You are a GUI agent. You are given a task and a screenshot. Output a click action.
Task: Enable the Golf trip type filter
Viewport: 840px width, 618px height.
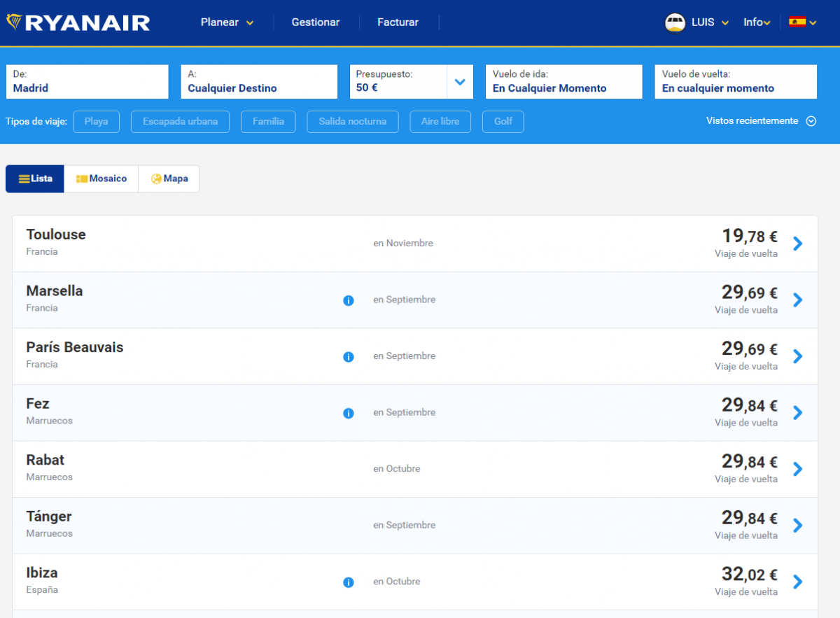tap(503, 122)
